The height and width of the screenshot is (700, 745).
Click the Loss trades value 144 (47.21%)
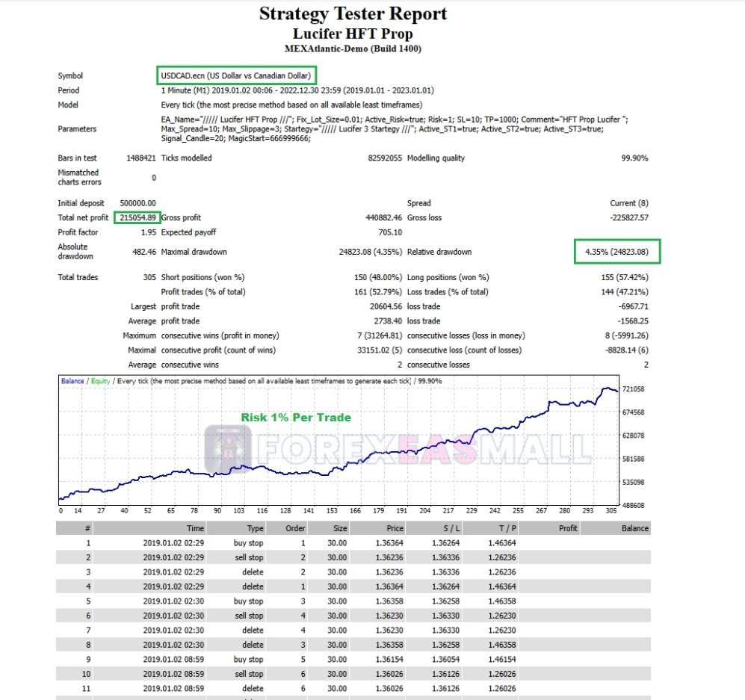click(625, 292)
